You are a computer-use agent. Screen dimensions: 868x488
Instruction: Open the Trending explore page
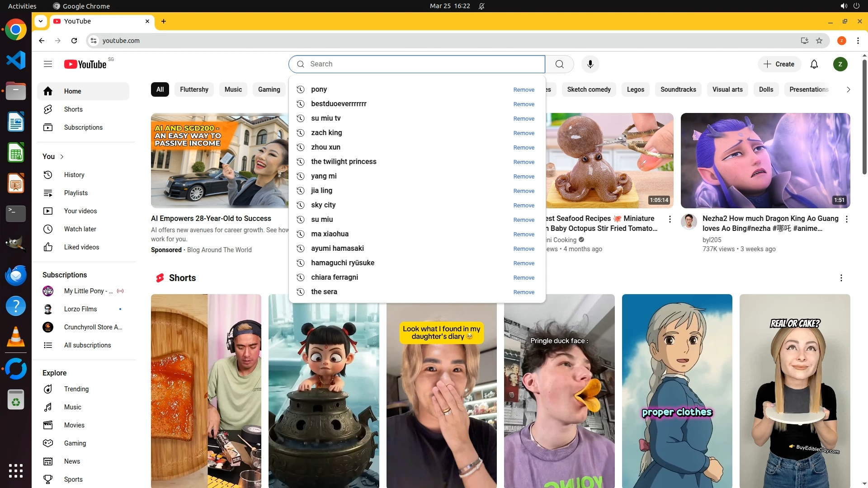point(76,389)
